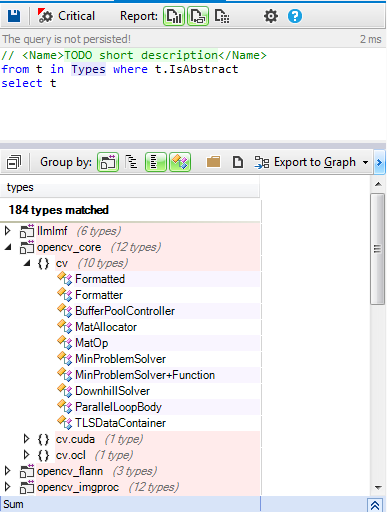
Task: Click the vertical scrollbar thumb in results
Action: (377, 249)
